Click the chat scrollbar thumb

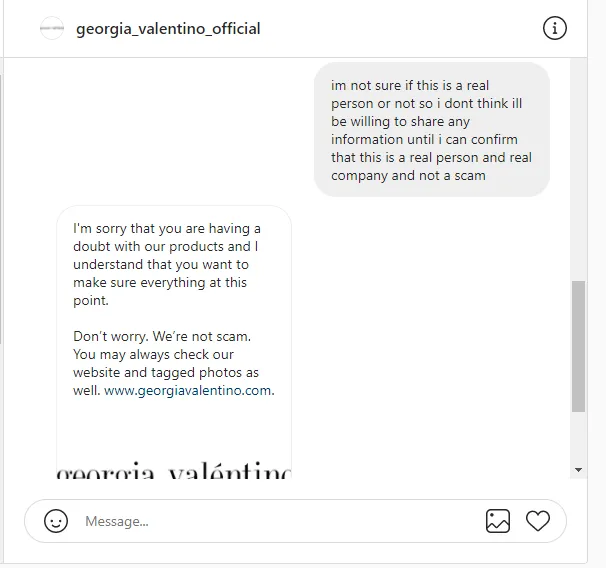click(x=578, y=346)
